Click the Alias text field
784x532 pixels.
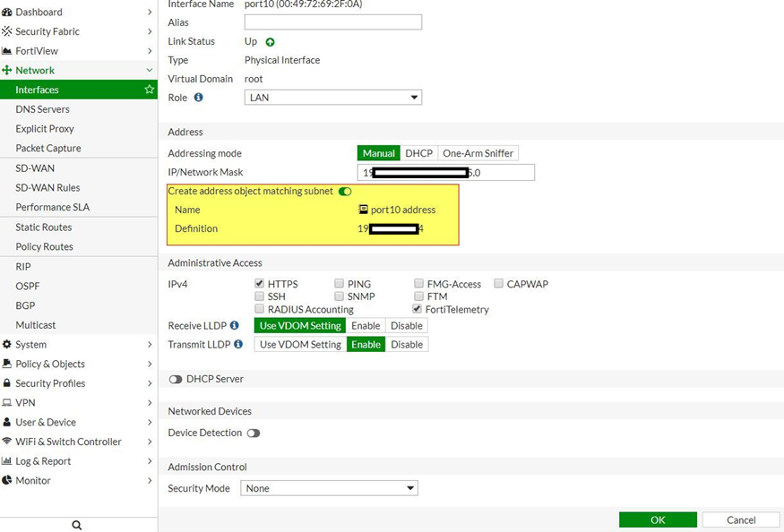[333, 22]
